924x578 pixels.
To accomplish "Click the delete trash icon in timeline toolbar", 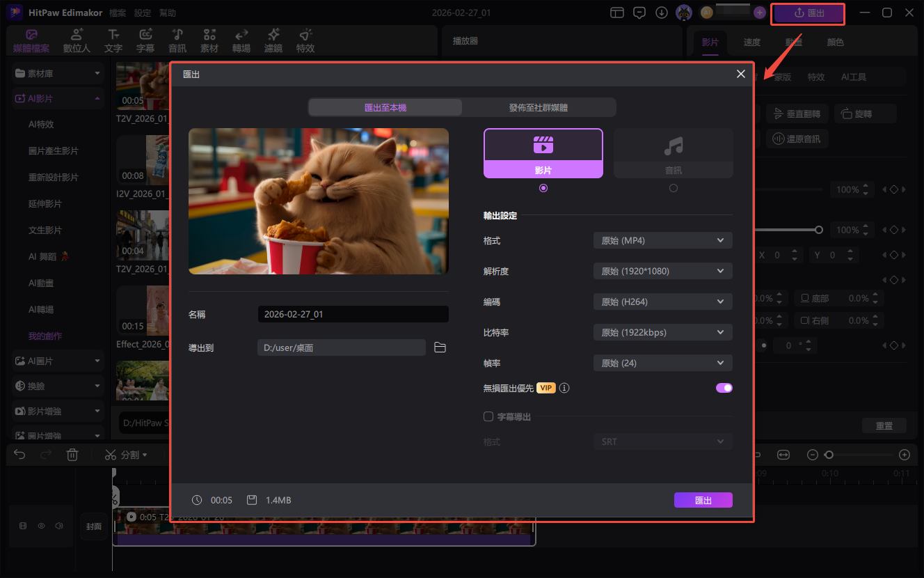I will (x=72, y=455).
